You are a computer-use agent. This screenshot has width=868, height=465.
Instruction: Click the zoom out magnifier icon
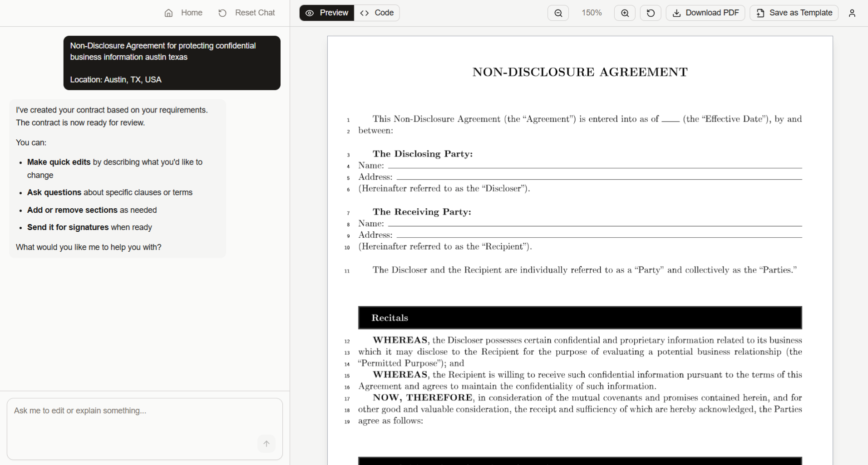558,13
